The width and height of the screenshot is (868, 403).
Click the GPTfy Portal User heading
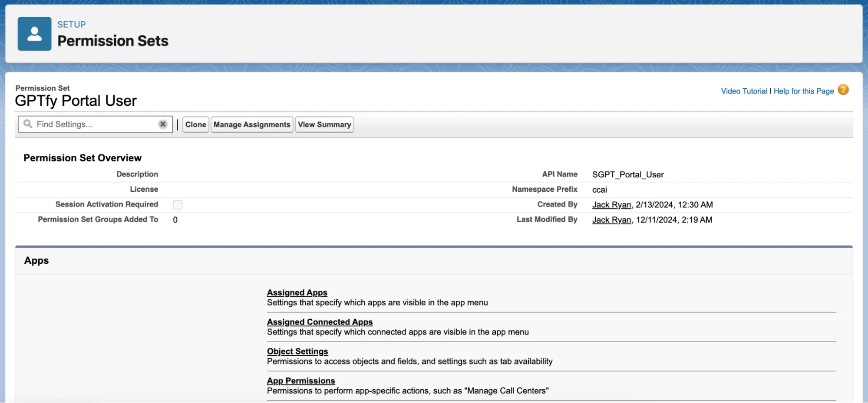[x=76, y=101]
